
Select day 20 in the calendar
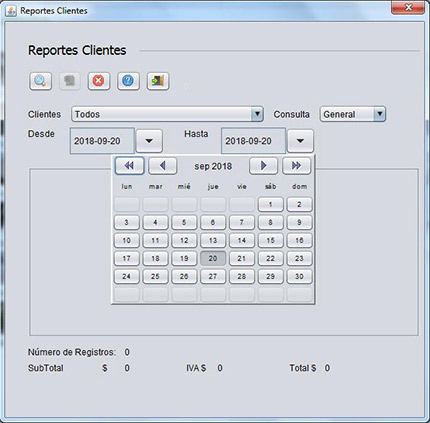pos(213,258)
